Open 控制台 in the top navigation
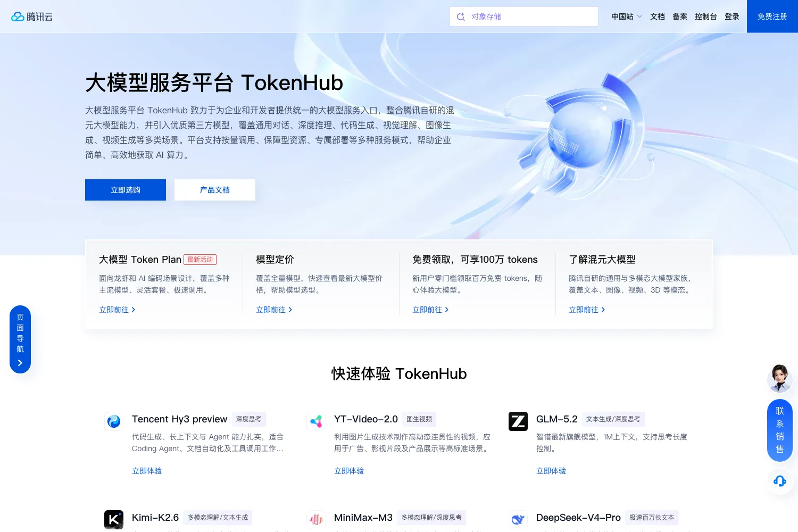This screenshot has height=532, width=798. [x=706, y=16]
